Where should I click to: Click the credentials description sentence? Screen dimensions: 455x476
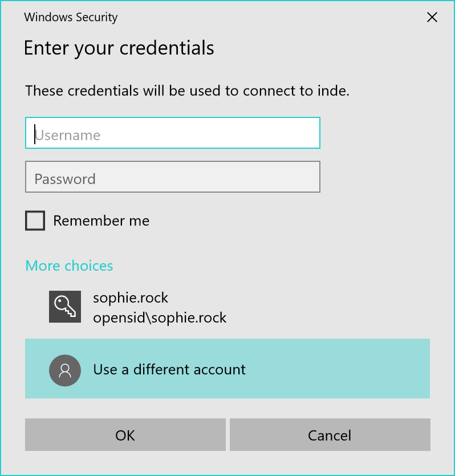(x=187, y=91)
